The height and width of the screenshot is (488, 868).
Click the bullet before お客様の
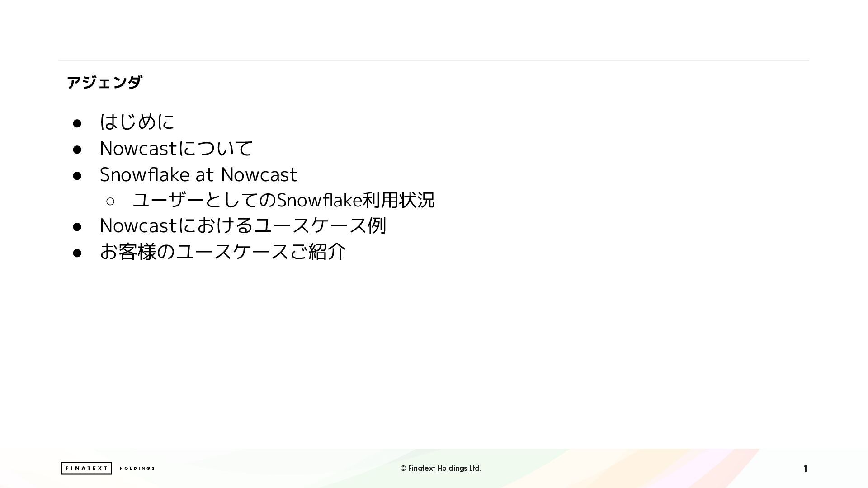coord(77,253)
